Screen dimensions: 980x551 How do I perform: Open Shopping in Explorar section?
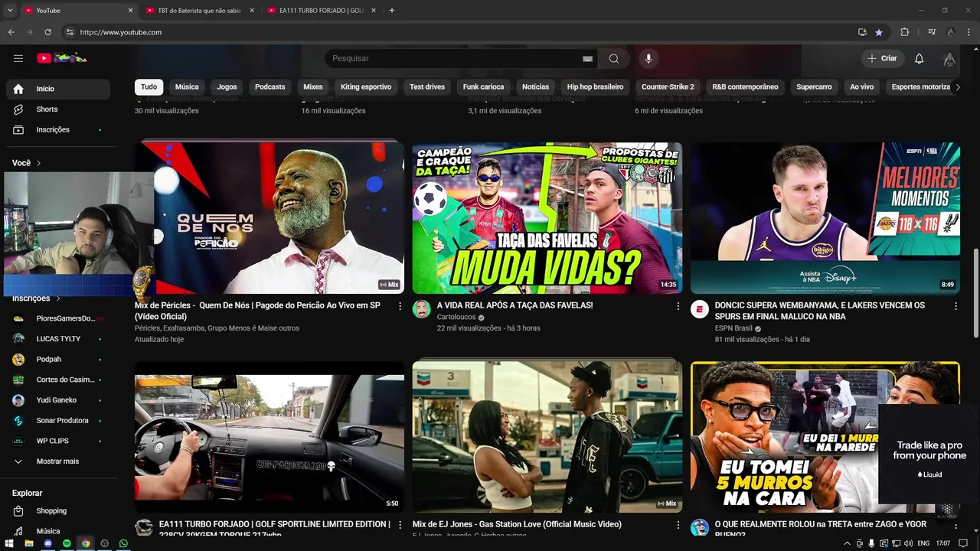click(x=58, y=511)
